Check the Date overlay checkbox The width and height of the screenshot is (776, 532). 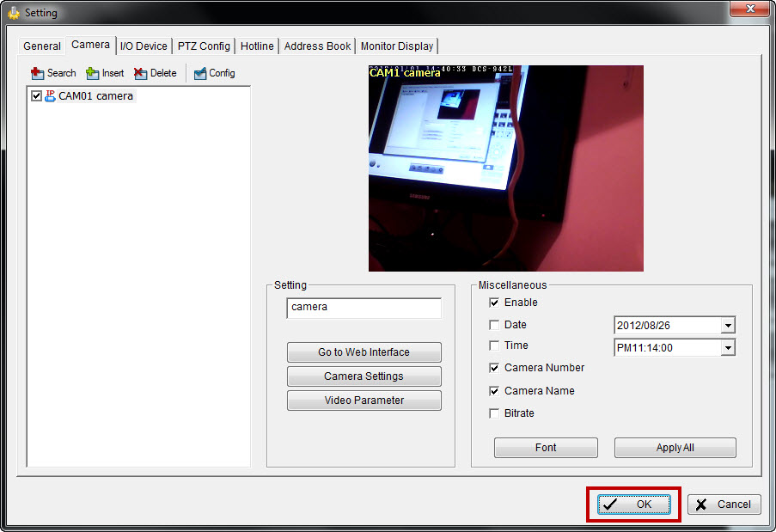click(x=494, y=325)
